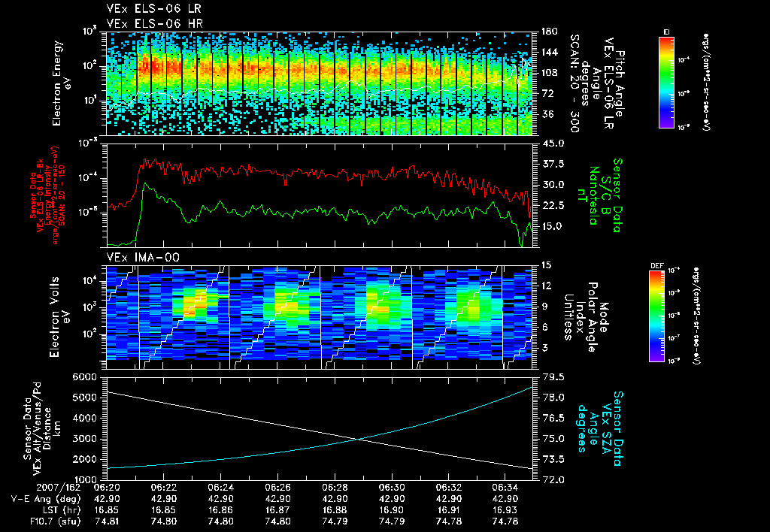Click the 76.5 SZA axis tick

coord(552,418)
